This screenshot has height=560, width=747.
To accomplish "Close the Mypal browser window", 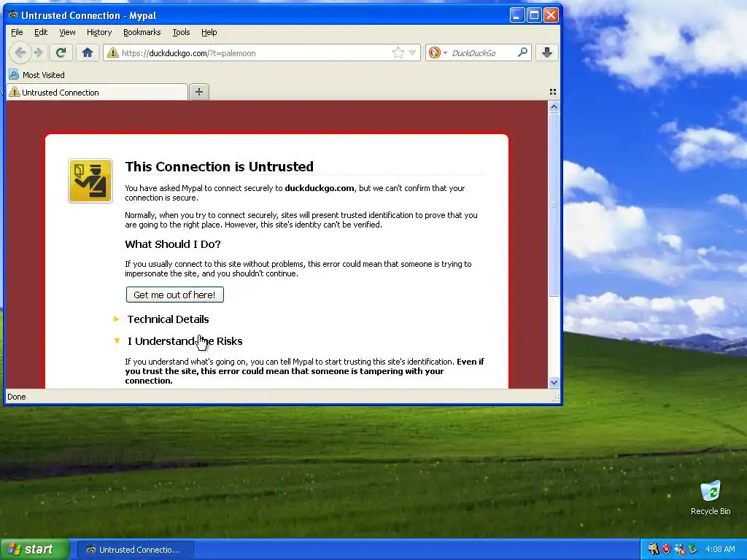I will point(551,15).
